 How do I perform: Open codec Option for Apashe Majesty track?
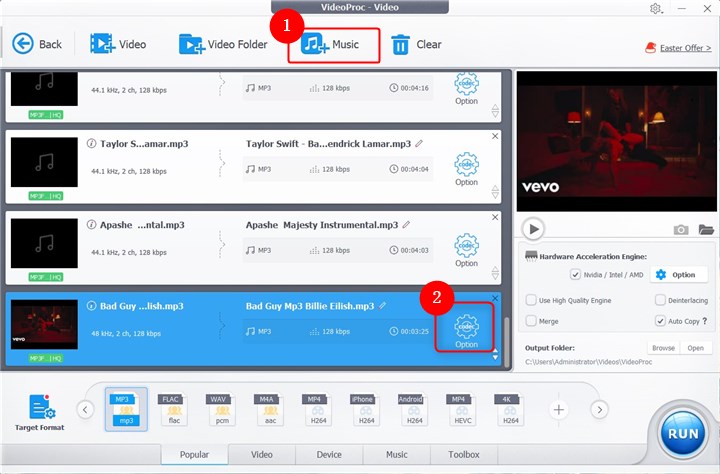[x=467, y=250]
